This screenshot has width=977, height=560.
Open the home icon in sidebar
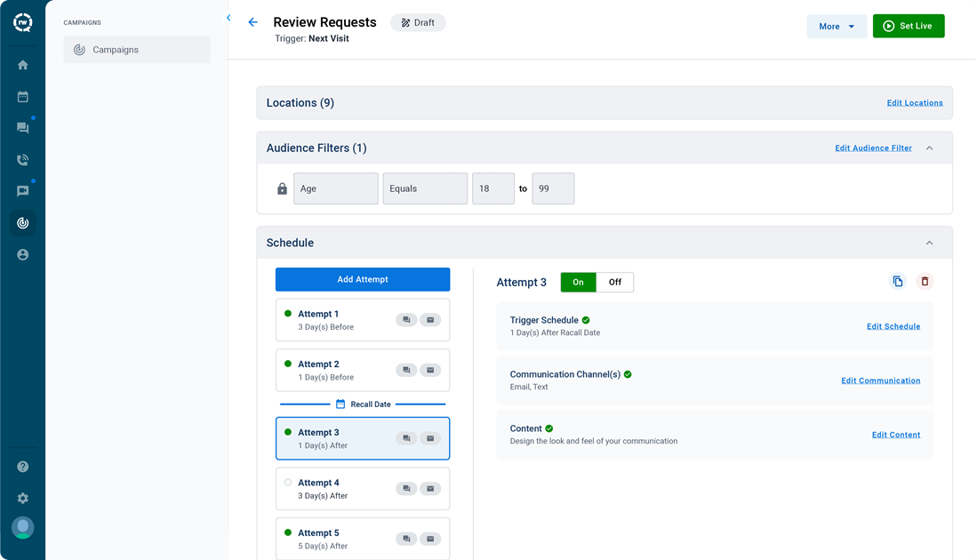pyautogui.click(x=22, y=65)
